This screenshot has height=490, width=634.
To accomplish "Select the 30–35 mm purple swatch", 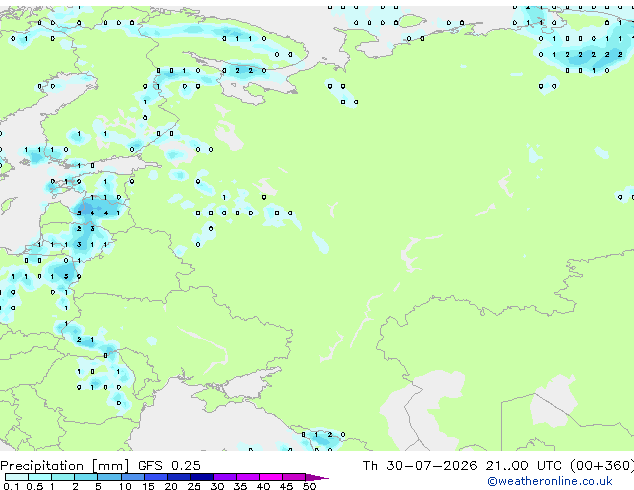I will pos(225,477).
